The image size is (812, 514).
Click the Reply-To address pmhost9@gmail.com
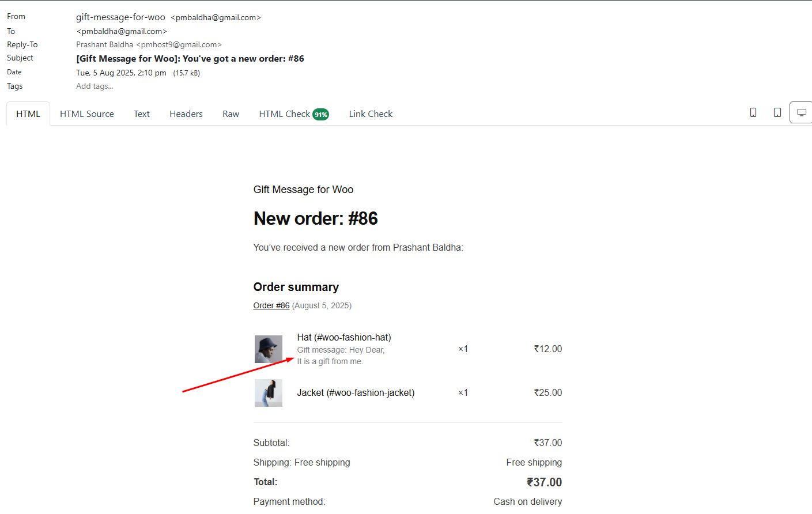179,45
